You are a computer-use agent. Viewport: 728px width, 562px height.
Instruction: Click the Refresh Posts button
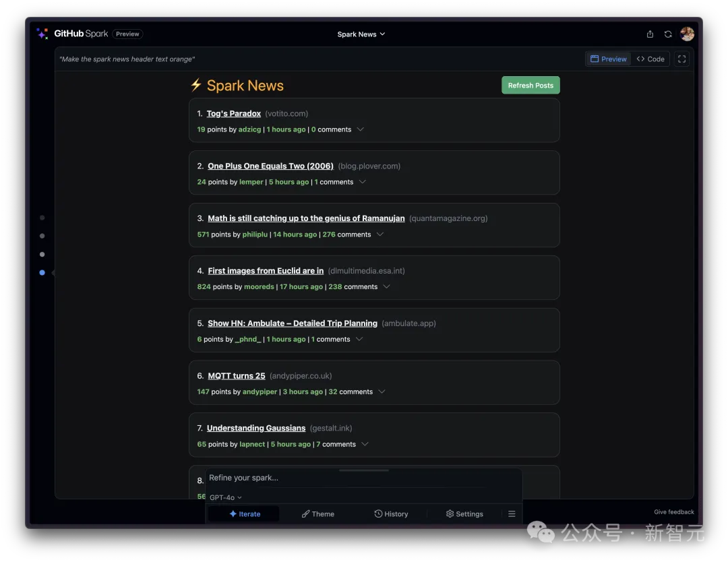530,86
